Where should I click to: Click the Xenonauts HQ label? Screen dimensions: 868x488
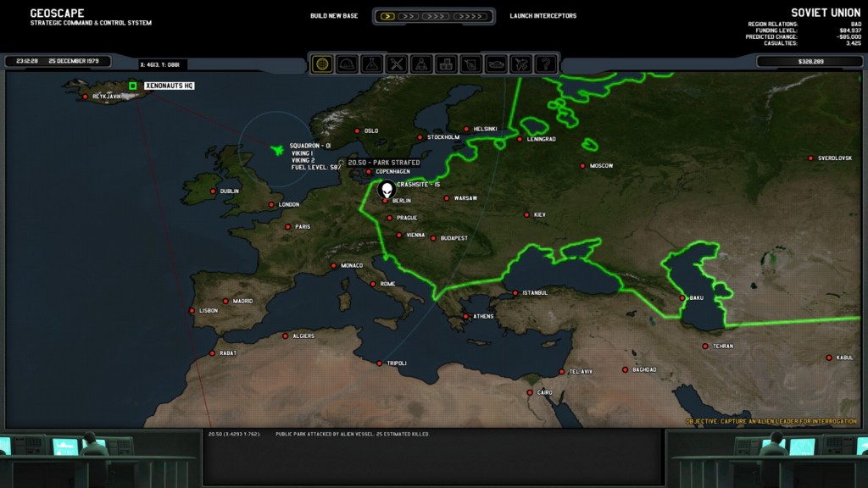[x=170, y=86]
